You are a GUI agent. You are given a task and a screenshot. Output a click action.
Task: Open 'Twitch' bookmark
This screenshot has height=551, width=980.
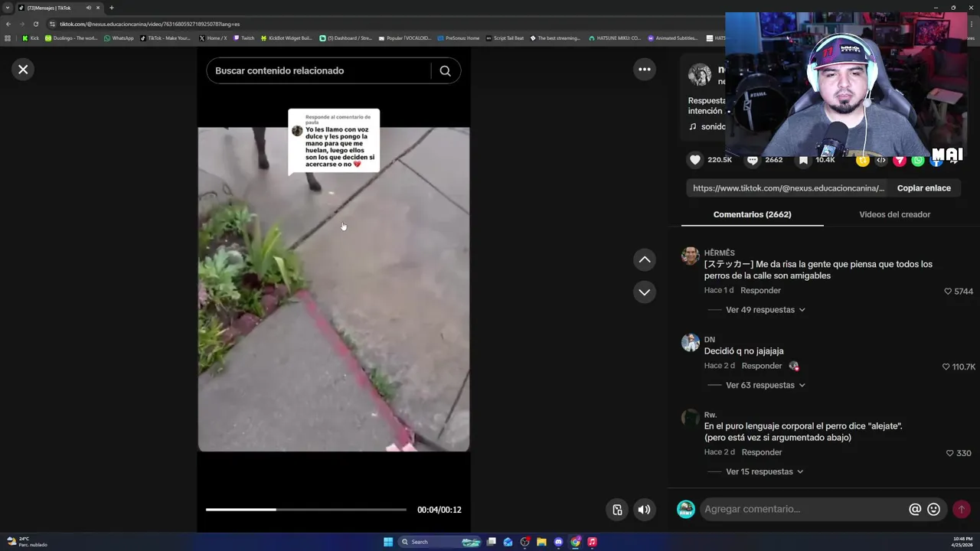click(x=243, y=37)
